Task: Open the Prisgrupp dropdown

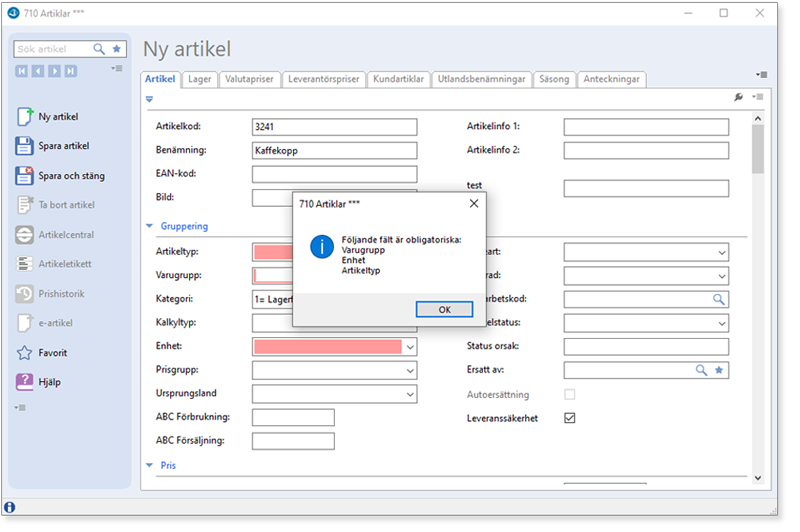Action: tap(409, 371)
